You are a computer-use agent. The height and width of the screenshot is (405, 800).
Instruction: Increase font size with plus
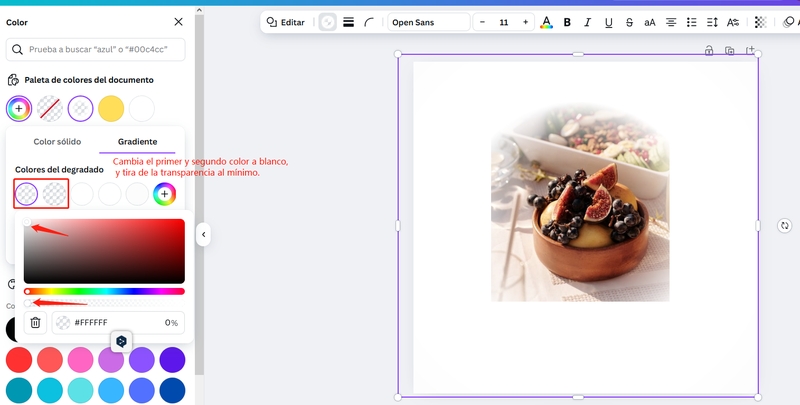(x=526, y=22)
